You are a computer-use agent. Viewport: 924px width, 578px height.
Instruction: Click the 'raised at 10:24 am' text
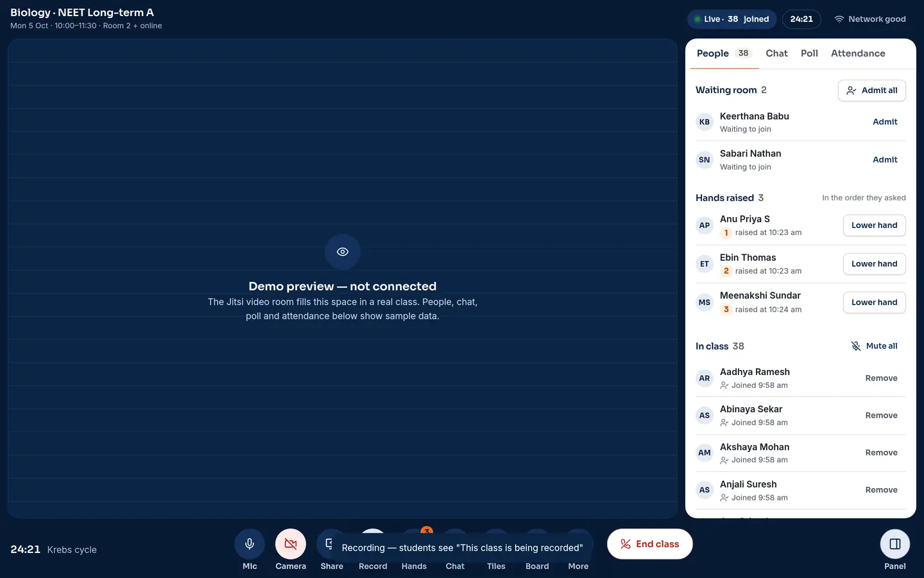pos(768,310)
